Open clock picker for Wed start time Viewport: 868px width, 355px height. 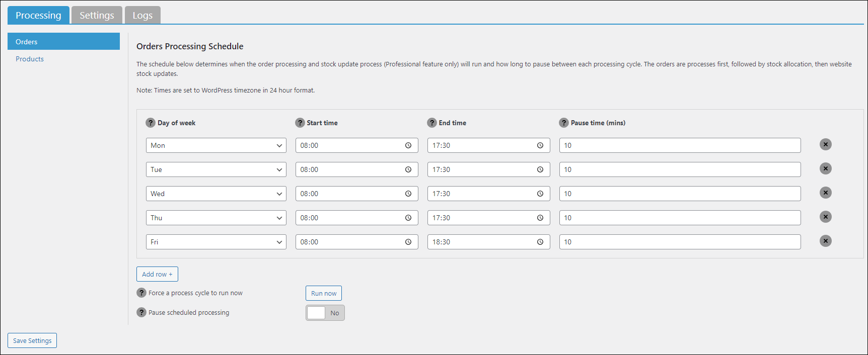click(408, 194)
